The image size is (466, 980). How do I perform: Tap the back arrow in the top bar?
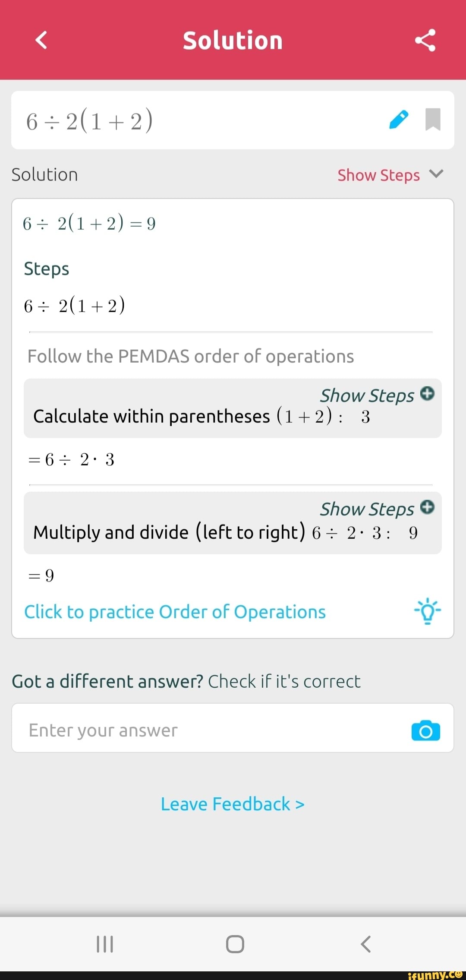pos(41,40)
